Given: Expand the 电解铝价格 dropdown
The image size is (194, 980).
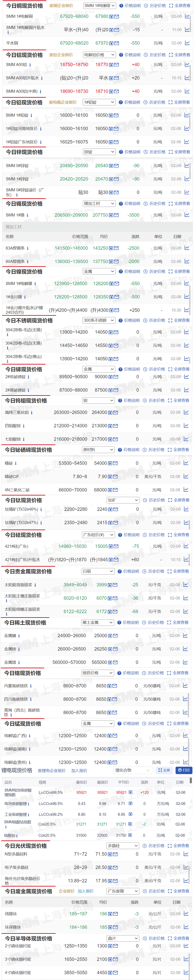Looking at the screenshot, I should click(99, 55).
